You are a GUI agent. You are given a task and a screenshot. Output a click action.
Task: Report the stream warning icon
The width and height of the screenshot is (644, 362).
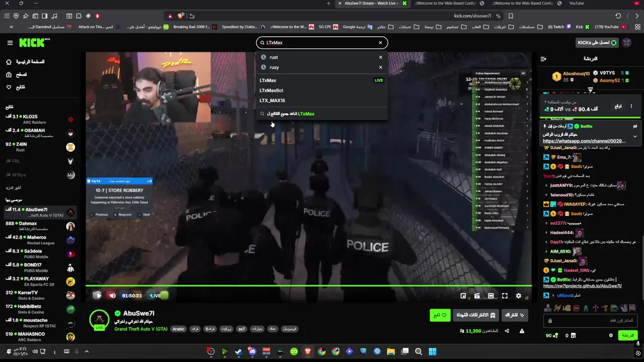pyautogui.click(x=522, y=331)
